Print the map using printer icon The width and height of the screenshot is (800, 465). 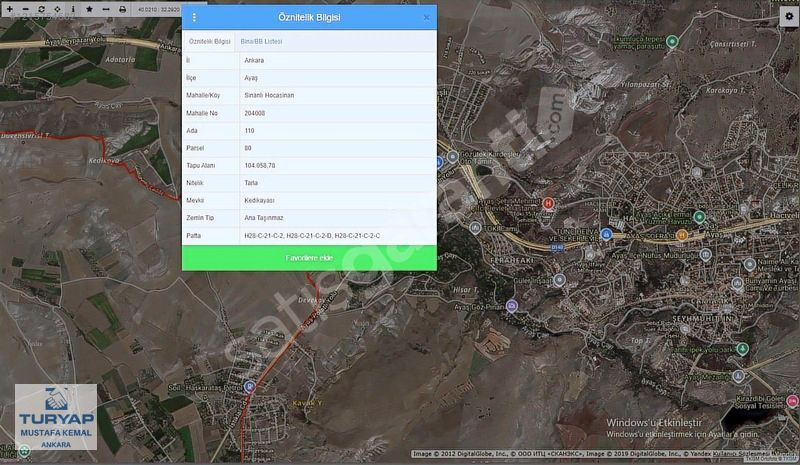click(122, 9)
